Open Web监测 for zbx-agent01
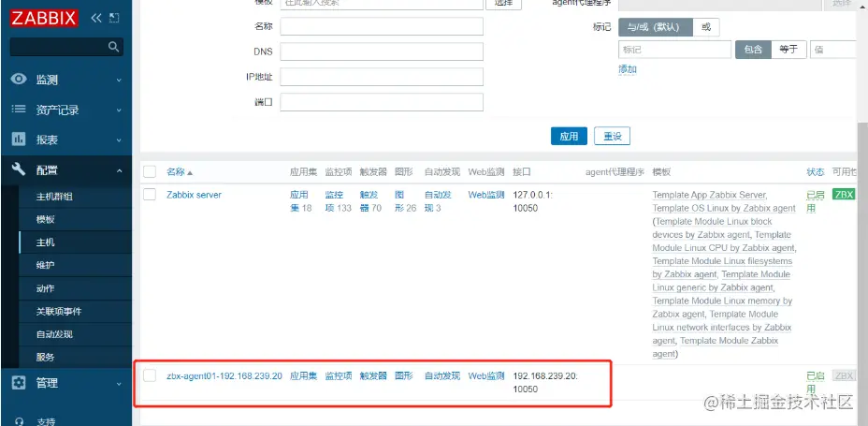This screenshot has height=426, width=868. click(x=486, y=375)
